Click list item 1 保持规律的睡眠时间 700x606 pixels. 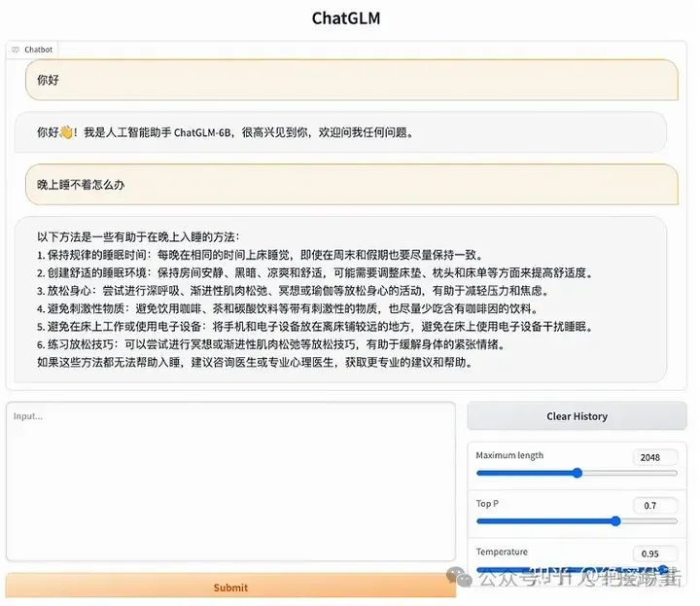[x=261, y=255]
